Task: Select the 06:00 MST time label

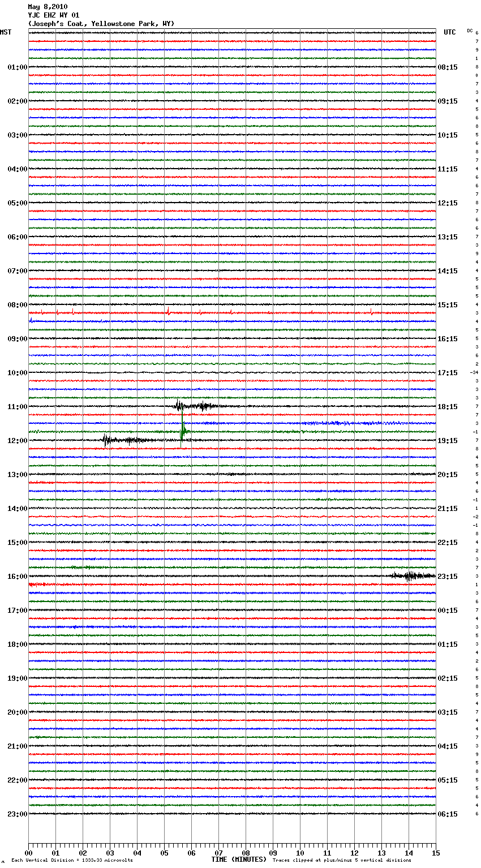Action: click(18, 237)
